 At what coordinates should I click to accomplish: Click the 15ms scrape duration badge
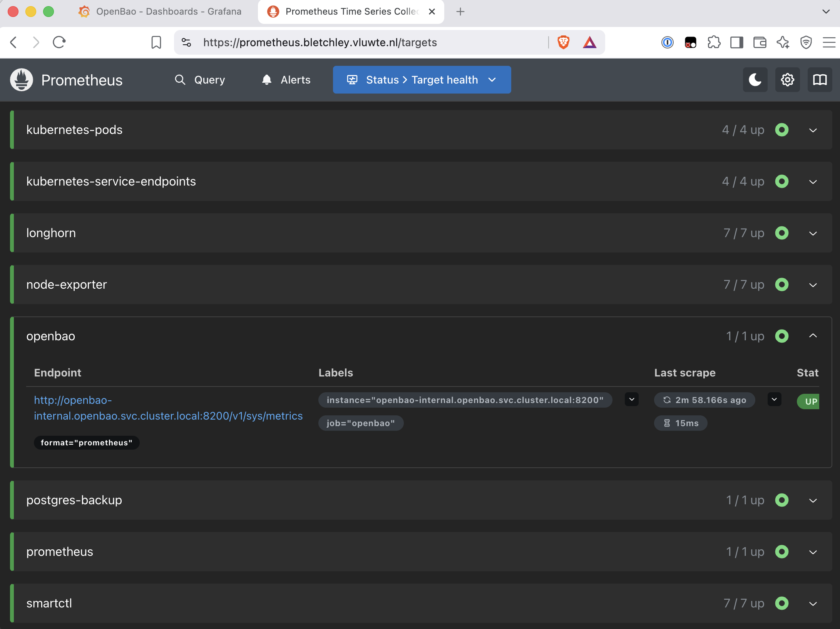click(x=681, y=423)
